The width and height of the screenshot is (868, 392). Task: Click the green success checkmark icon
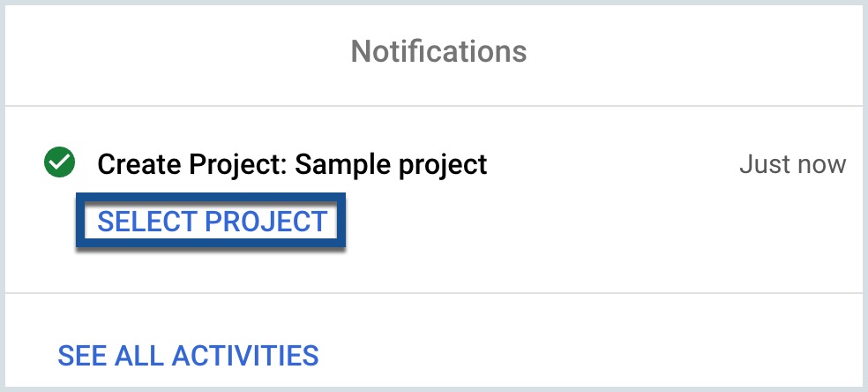pos(59,162)
